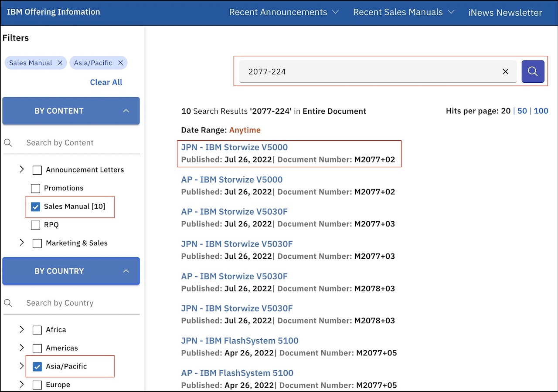Open JPN - IBM Storwize V5030F M2078+03 result

click(x=237, y=308)
